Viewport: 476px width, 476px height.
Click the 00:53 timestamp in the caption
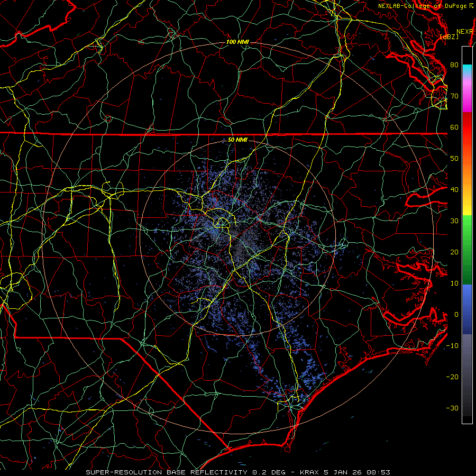click(378, 472)
